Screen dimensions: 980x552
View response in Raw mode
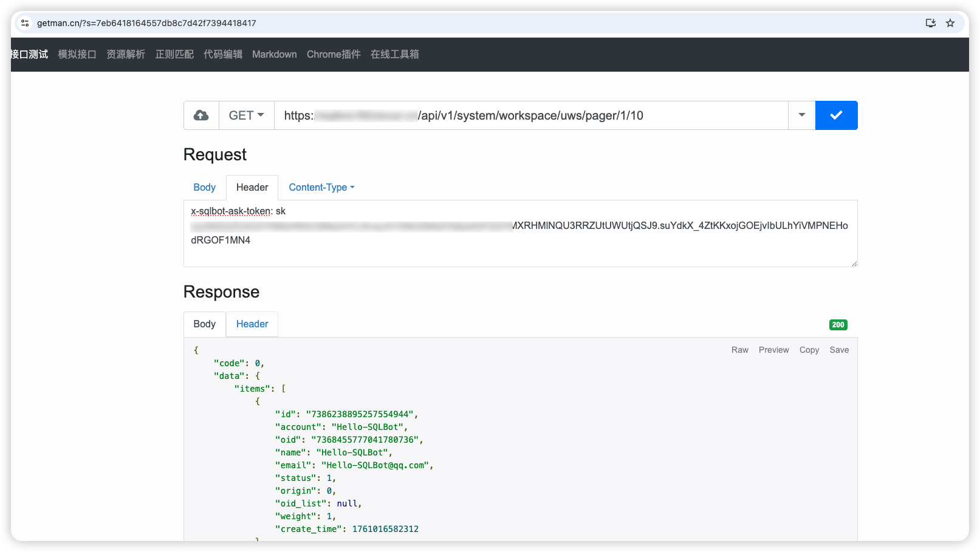(x=739, y=350)
